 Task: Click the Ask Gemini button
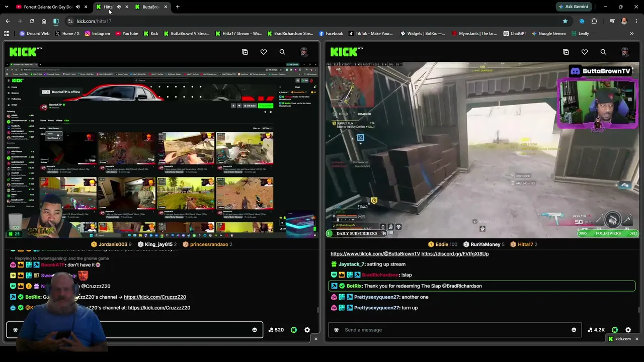573,7
